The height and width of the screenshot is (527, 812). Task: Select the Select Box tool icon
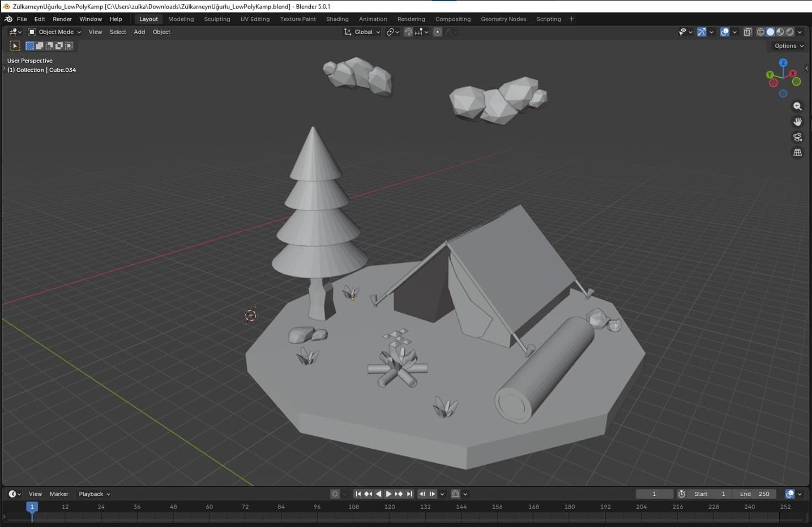(x=15, y=46)
